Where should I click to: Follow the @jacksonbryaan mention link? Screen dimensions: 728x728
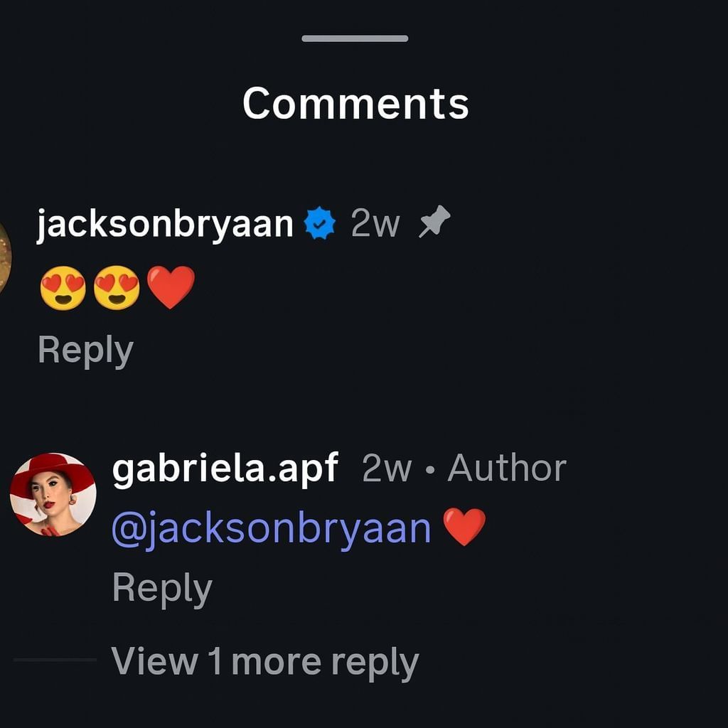click(x=272, y=529)
